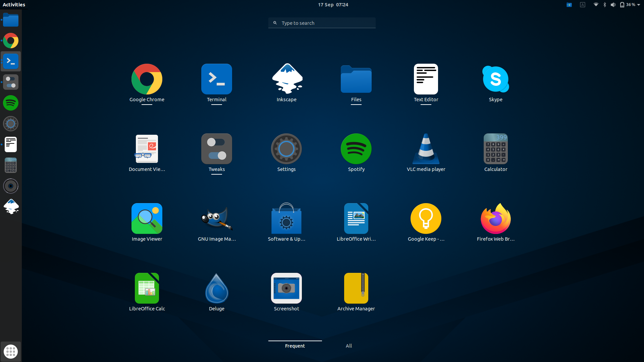Open the clock and calendar menu
The height and width of the screenshot is (362, 644).
pos(333,5)
